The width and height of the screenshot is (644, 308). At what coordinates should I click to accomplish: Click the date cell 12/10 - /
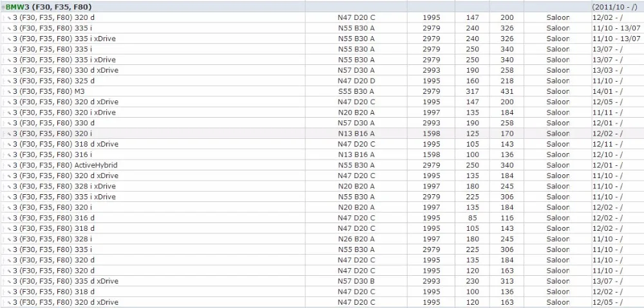[x=607, y=154]
